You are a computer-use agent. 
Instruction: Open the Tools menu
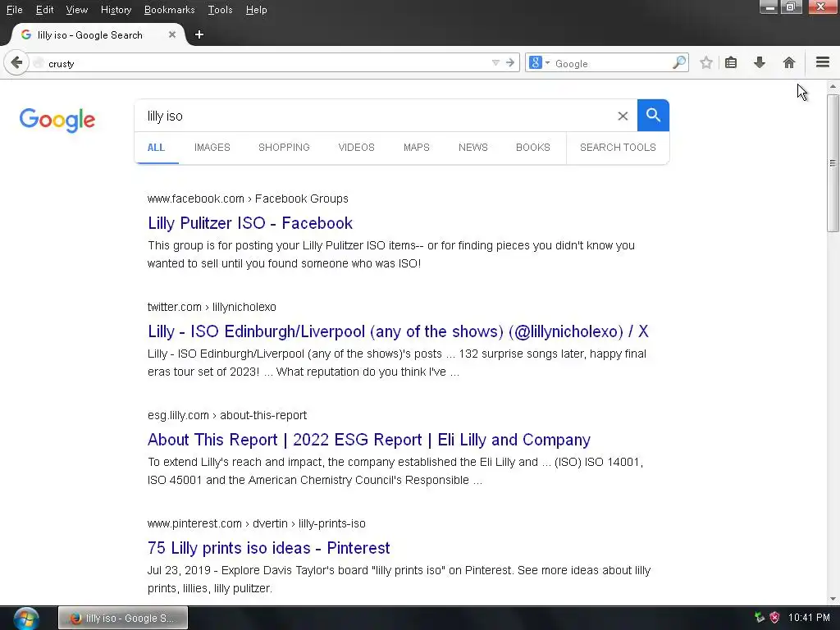click(x=220, y=10)
